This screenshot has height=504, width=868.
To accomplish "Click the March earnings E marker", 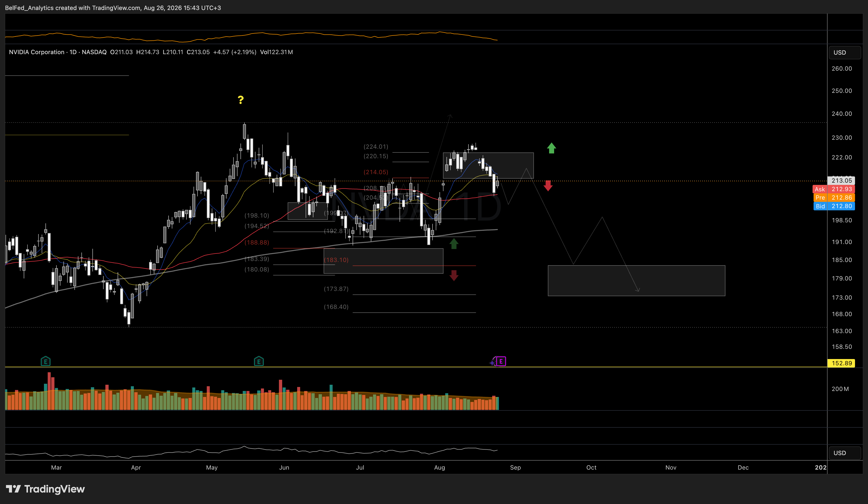I will click(45, 361).
